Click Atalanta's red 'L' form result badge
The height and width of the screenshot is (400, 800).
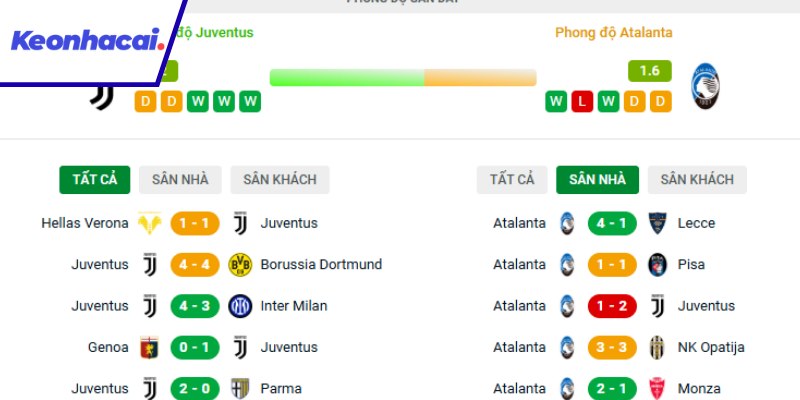click(582, 101)
